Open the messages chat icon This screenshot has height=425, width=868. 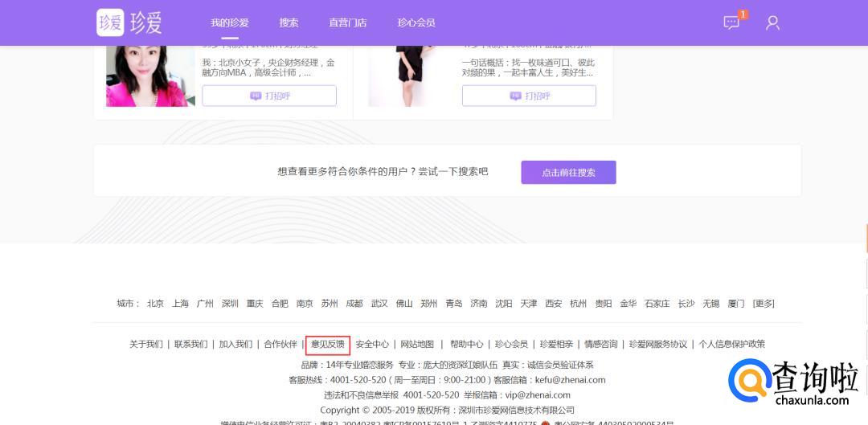[x=731, y=22]
